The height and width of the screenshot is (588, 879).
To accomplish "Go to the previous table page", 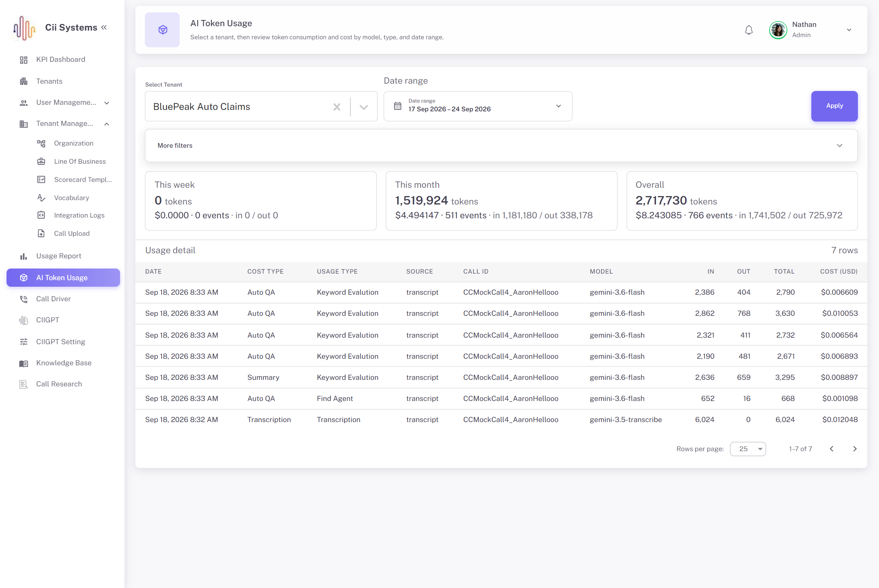I will pos(831,449).
